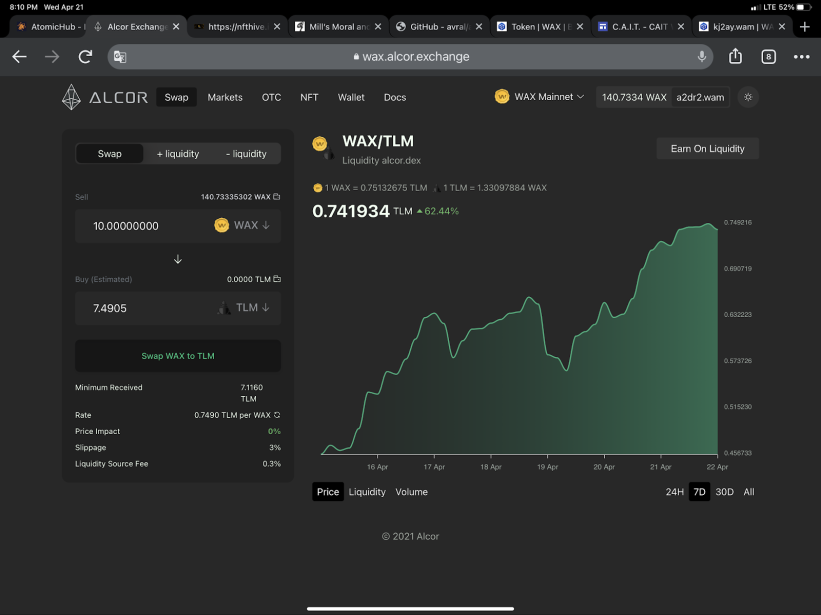
Task: Show the Volume chart
Action: 412,492
